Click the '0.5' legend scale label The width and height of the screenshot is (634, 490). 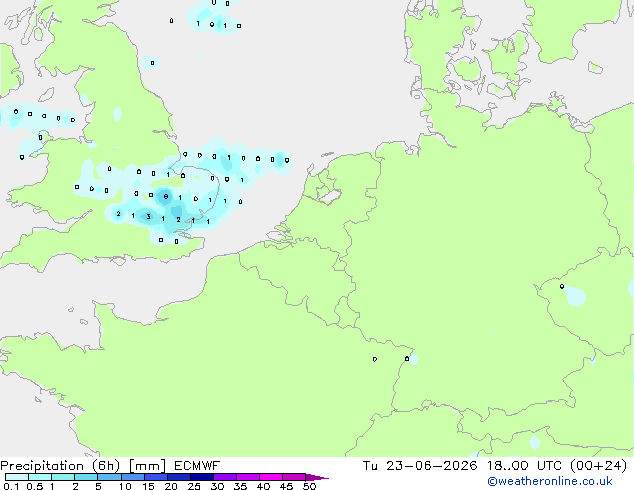coord(34,486)
